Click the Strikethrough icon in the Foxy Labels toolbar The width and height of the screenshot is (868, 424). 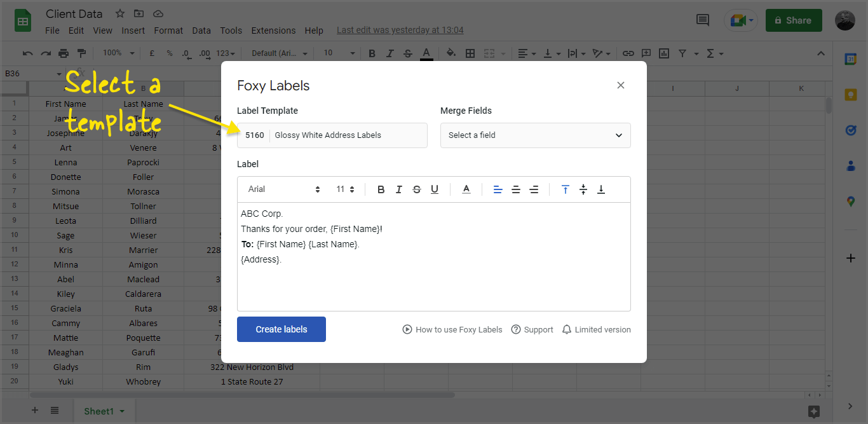(x=416, y=189)
